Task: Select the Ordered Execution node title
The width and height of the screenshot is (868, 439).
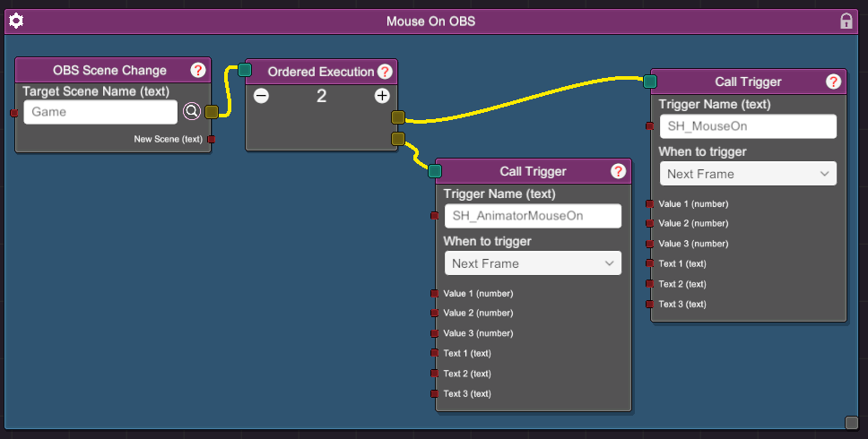Action: coord(321,72)
